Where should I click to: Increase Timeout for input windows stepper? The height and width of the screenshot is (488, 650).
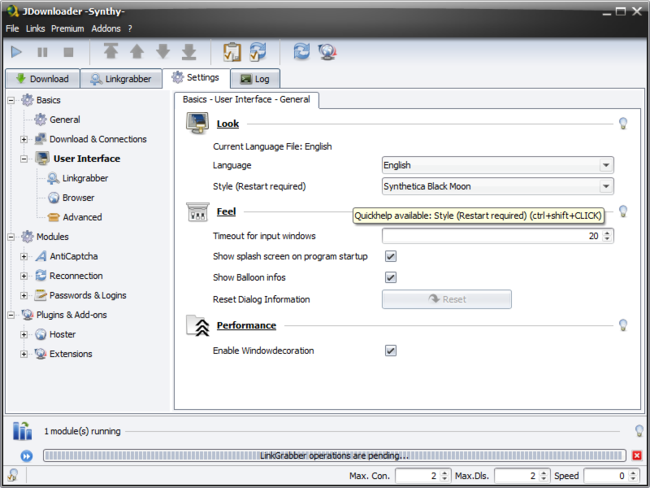607,233
